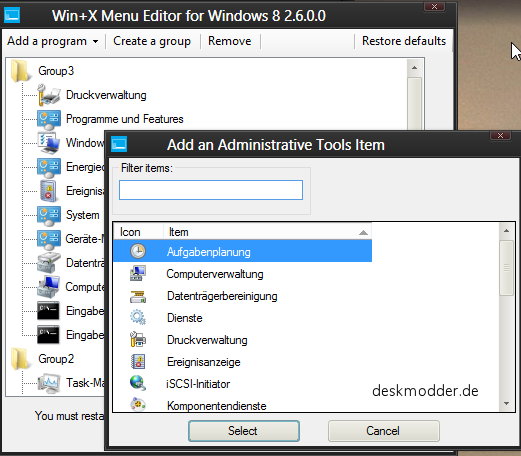Click the first Eingabe command prompt icon
Viewport: 521px width, 456px height.
48,311
